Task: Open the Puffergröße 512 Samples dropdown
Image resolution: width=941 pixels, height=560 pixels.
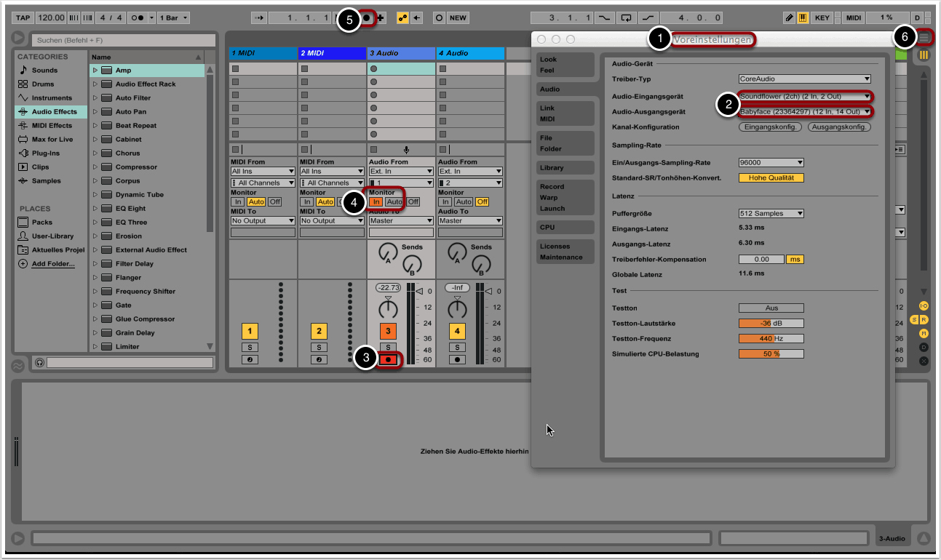Action: click(x=771, y=214)
